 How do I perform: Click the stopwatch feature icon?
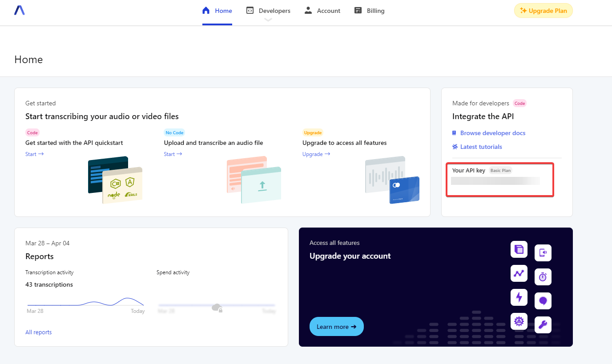[x=543, y=277]
